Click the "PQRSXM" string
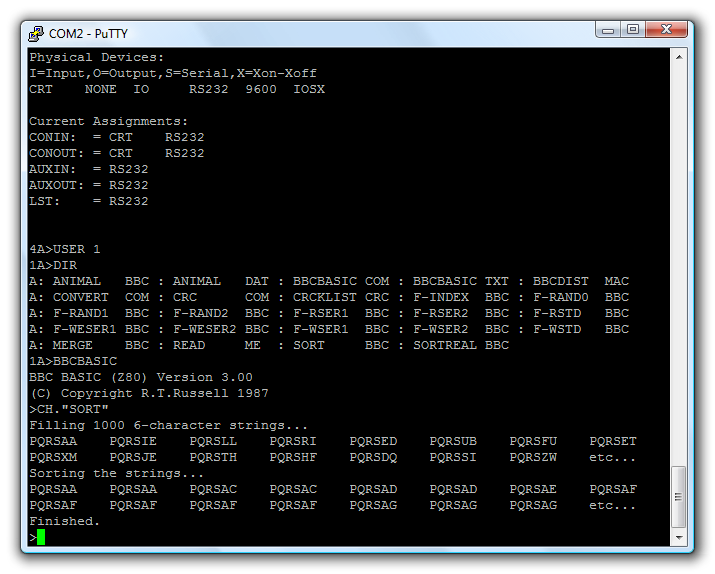The image size is (715, 574). coord(53,457)
